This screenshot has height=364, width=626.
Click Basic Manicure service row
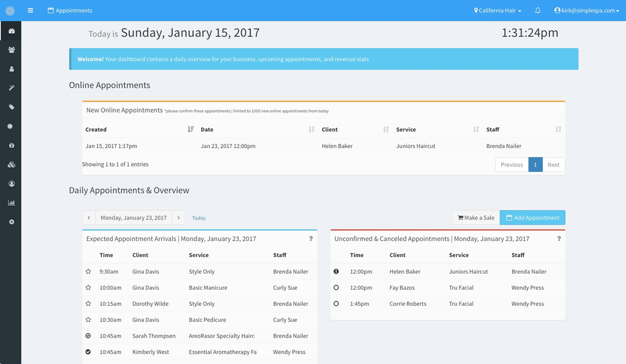208,288
